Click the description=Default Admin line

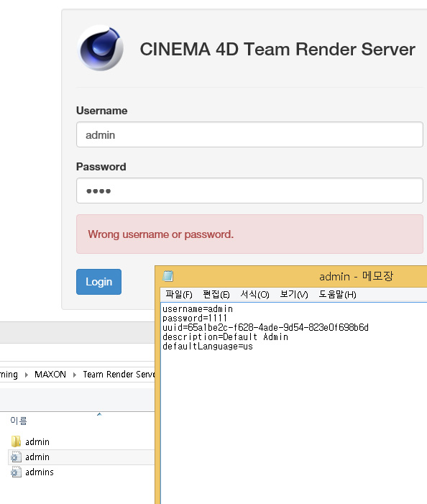click(x=225, y=337)
